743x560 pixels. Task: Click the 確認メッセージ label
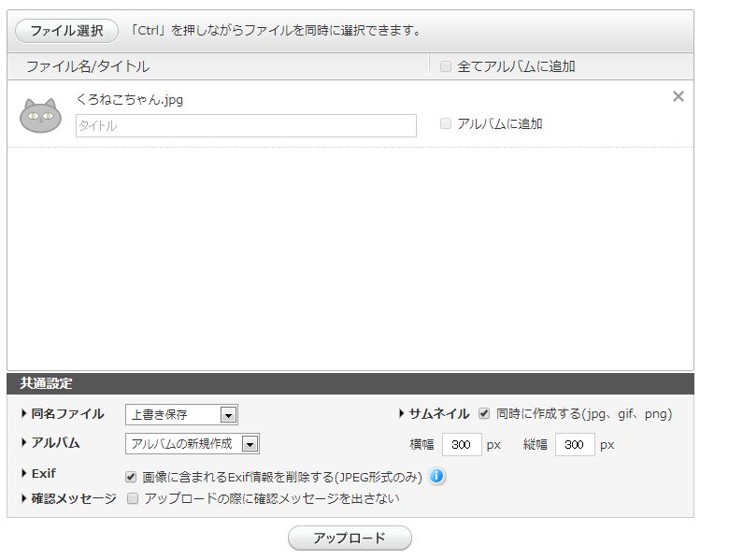pos(74,499)
